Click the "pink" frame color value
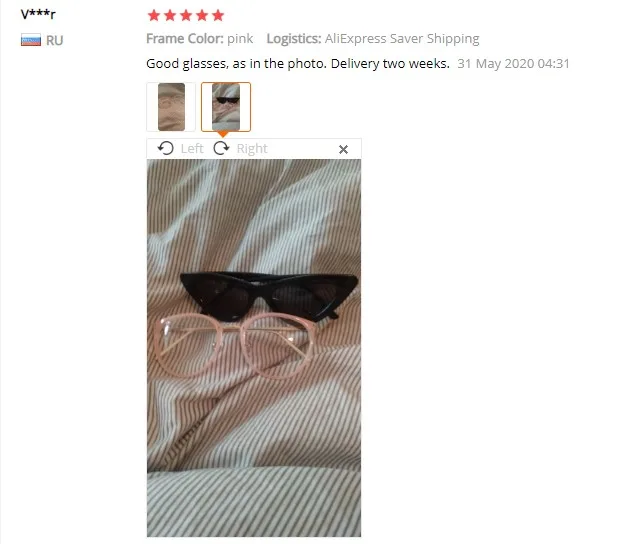Viewport: 629px width, 544px height. pyautogui.click(x=240, y=39)
